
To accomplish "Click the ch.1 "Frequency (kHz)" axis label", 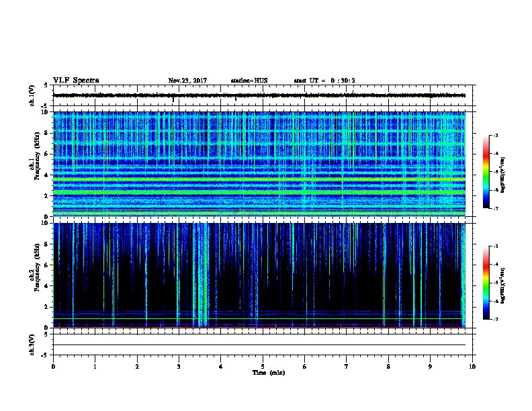I will point(38,157).
